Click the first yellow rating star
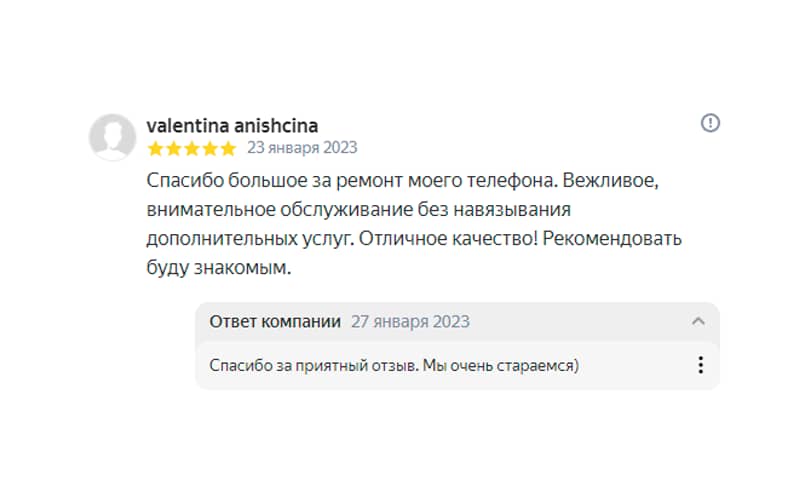The image size is (805, 501). 155,149
